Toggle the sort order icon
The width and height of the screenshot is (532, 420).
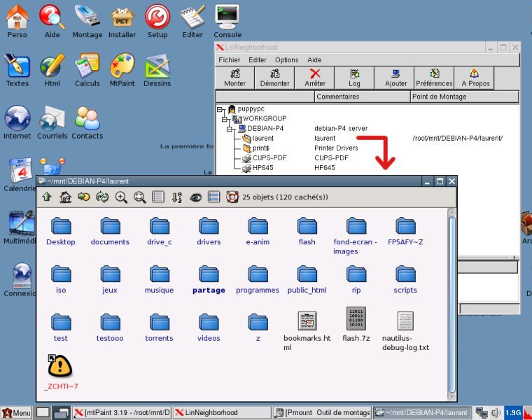pos(177,197)
